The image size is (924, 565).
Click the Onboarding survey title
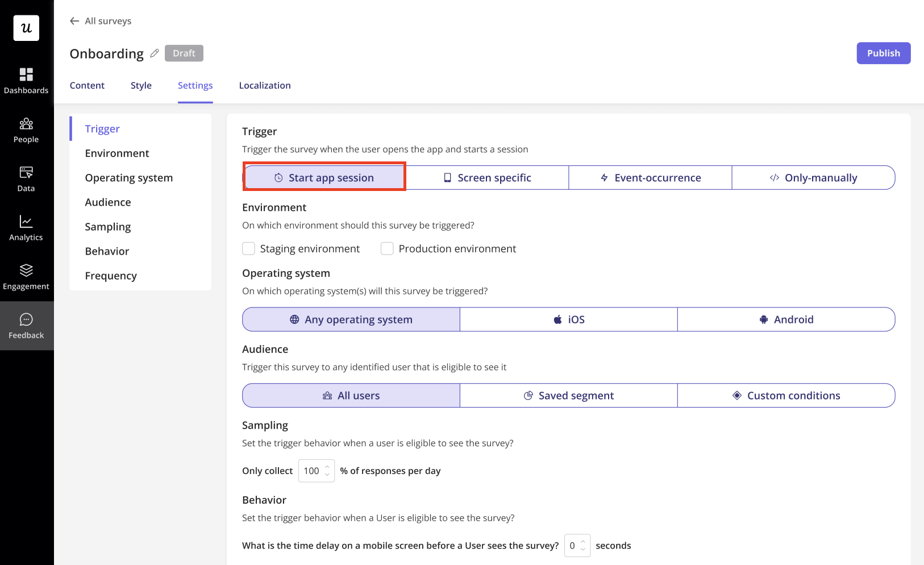pyautogui.click(x=107, y=53)
